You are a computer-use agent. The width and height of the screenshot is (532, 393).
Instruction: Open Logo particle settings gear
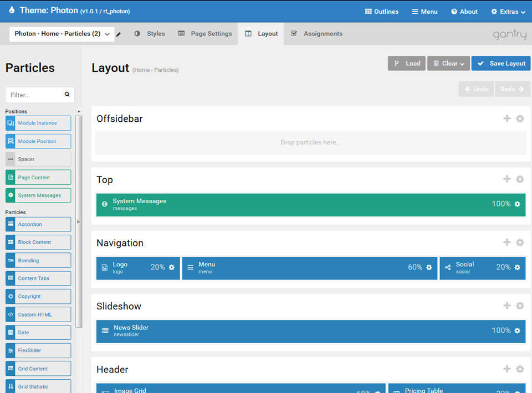pos(172,267)
